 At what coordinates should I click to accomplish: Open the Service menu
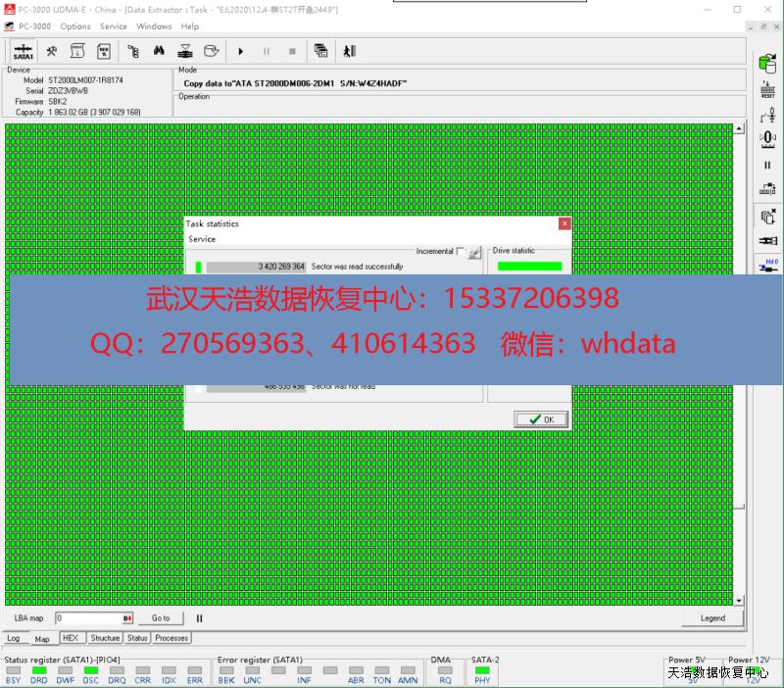[114, 26]
